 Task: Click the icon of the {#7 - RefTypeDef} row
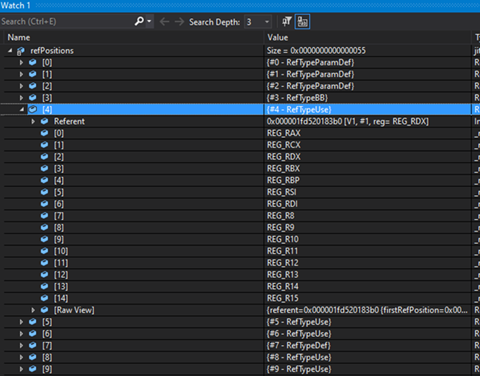(x=33, y=346)
